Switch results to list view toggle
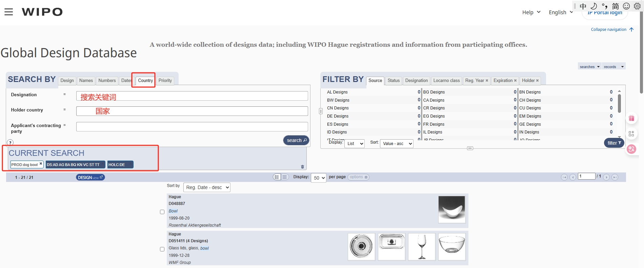 coord(277,177)
